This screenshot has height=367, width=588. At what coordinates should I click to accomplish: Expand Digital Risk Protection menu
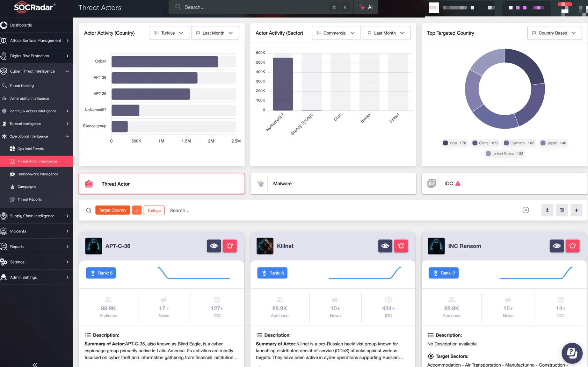coord(36,56)
